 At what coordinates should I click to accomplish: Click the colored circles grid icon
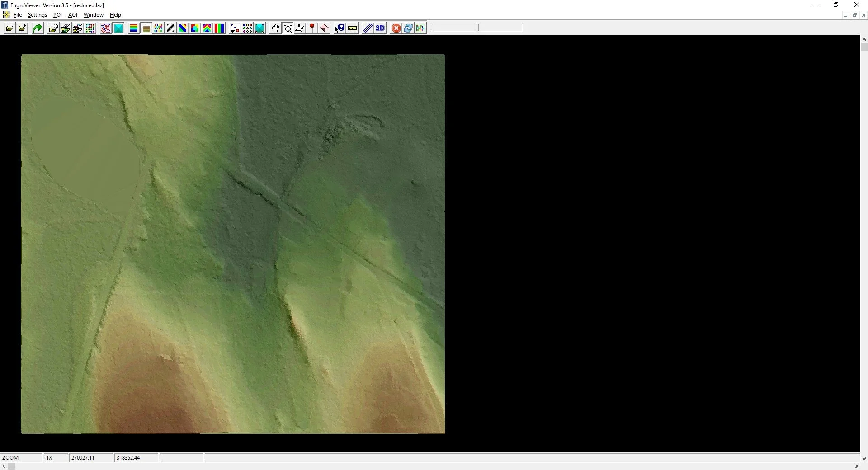pos(247,28)
